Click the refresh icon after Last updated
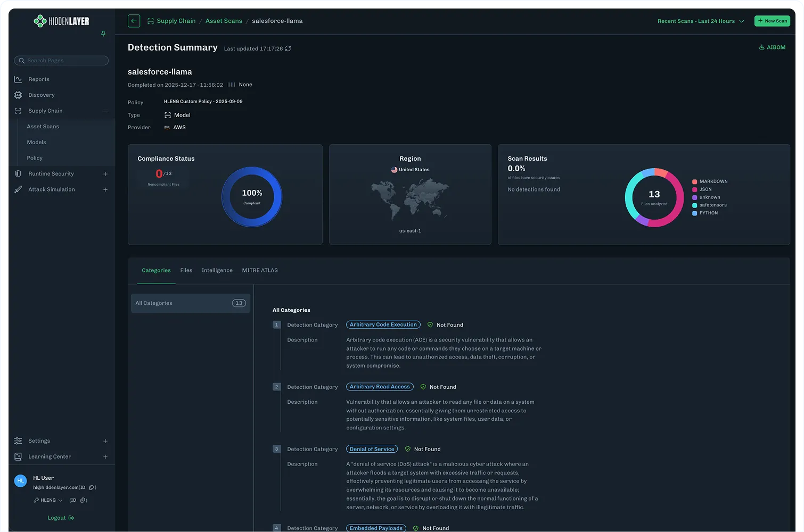 click(288, 48)
